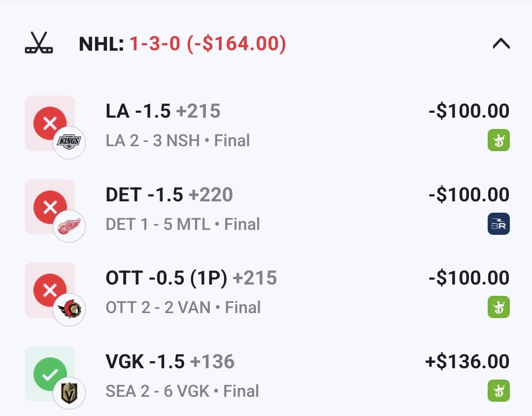532x416 pixels.
Task: Tap the Vegas Golden Knights logo
Action: pyautogui.click(x=69, y=393)
